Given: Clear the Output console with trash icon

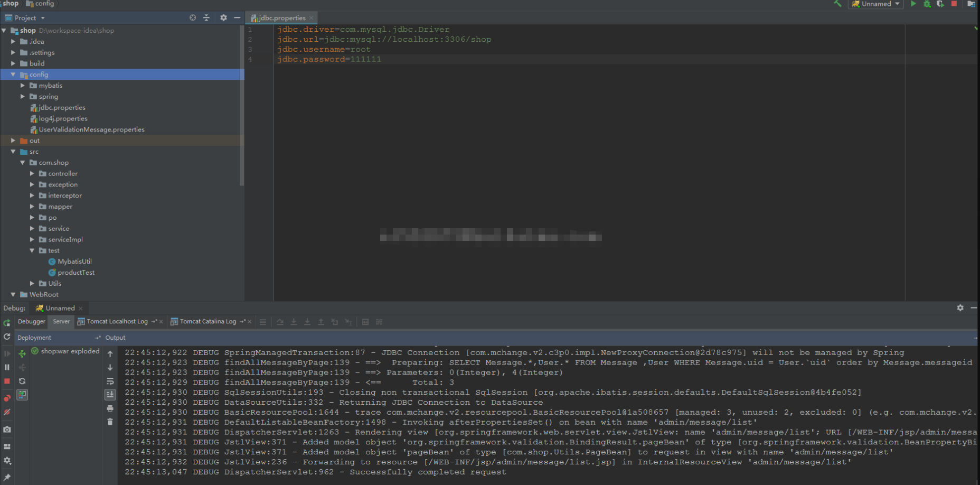Looking at the screenshot, I should click(x=110, y=422).
